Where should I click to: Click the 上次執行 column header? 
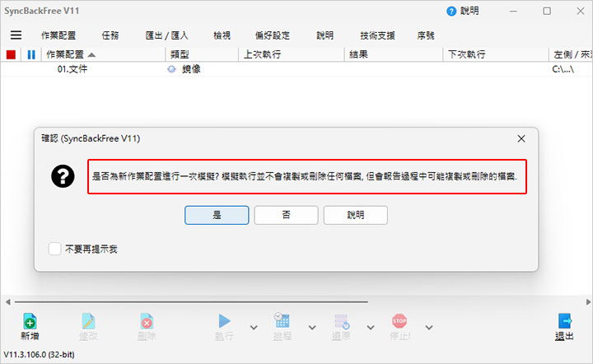pos(292,54)
